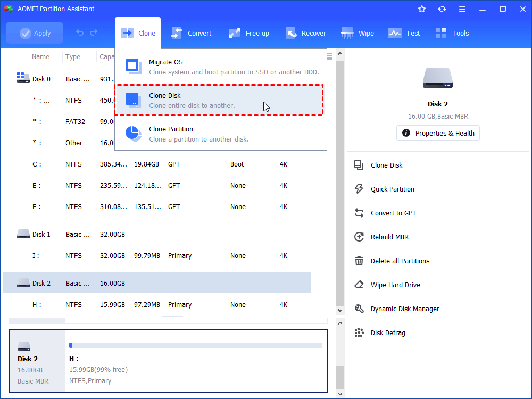Viewport: 532px width, 399px height.
Task: Open the Convert menu
Action: pos(192,32)
